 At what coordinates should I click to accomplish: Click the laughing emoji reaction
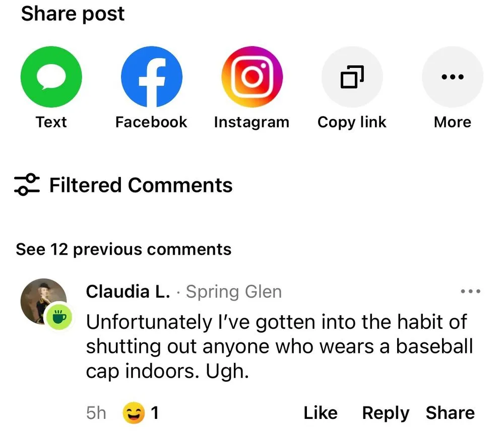click(x=134, y=413)
